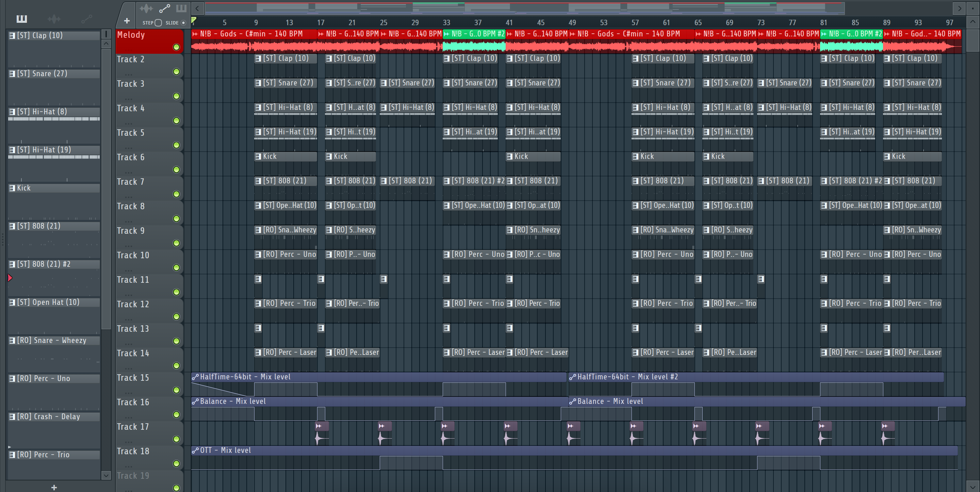
Task: Click the playlist vertical scroll up arrow
Action: pos(973,22)
